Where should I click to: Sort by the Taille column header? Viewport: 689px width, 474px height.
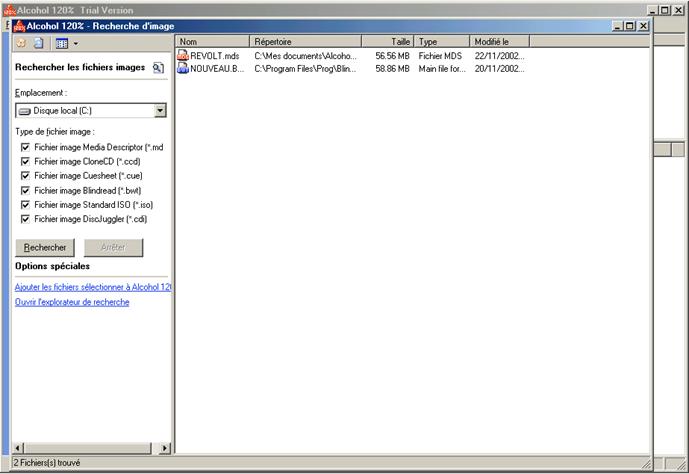pyautogui.click(x=388, y=41)
